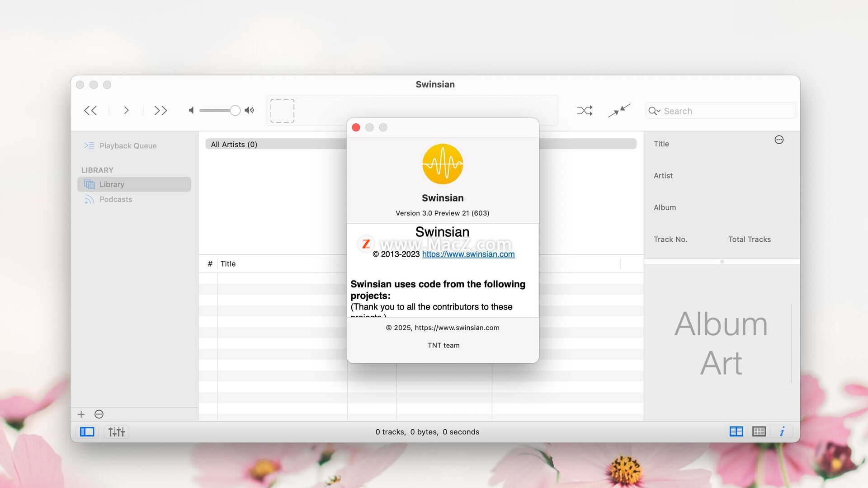
Task: Open Podcasts in the sidebar
Action: click(116, 200)
